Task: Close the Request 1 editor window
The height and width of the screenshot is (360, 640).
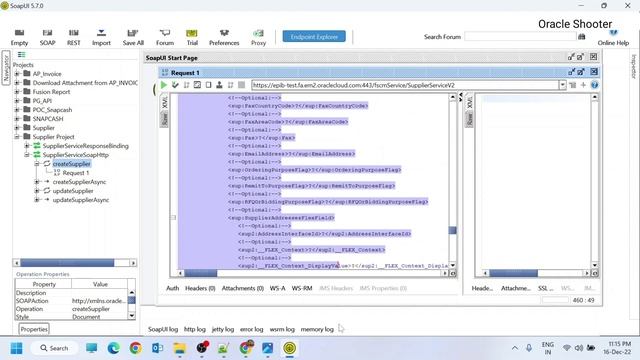Action: pos(594,72)
